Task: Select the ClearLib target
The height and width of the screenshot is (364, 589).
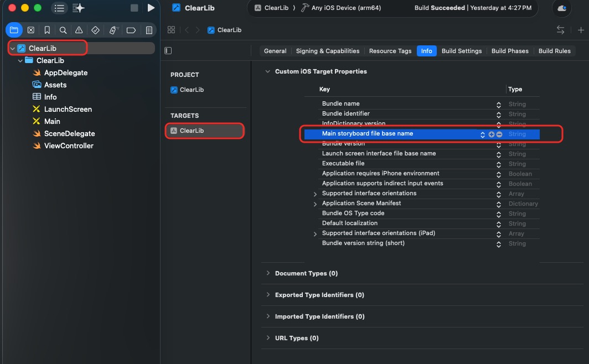Action: (205, 131)
